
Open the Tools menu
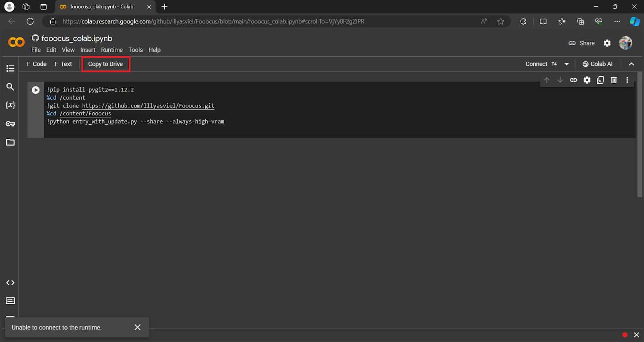[x=136, y=50]
